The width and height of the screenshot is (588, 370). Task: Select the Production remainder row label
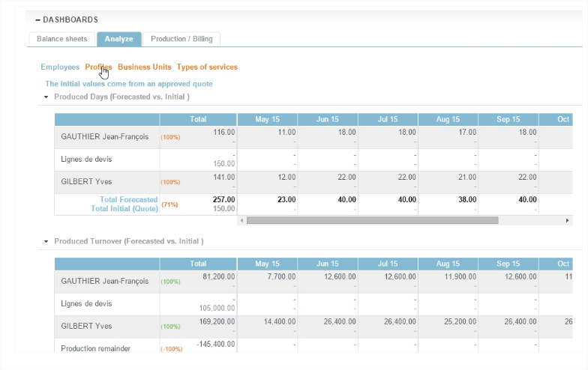[95, 348]
